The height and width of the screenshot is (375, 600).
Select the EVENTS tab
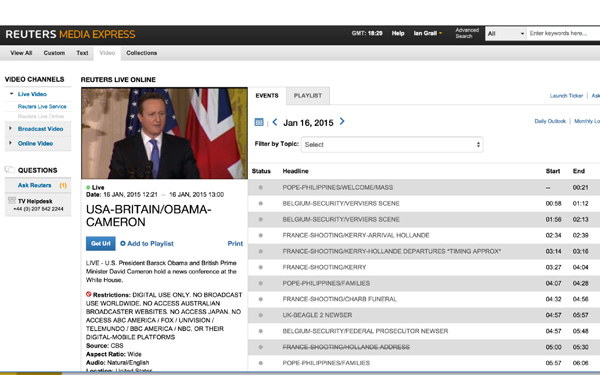[267, 96]
